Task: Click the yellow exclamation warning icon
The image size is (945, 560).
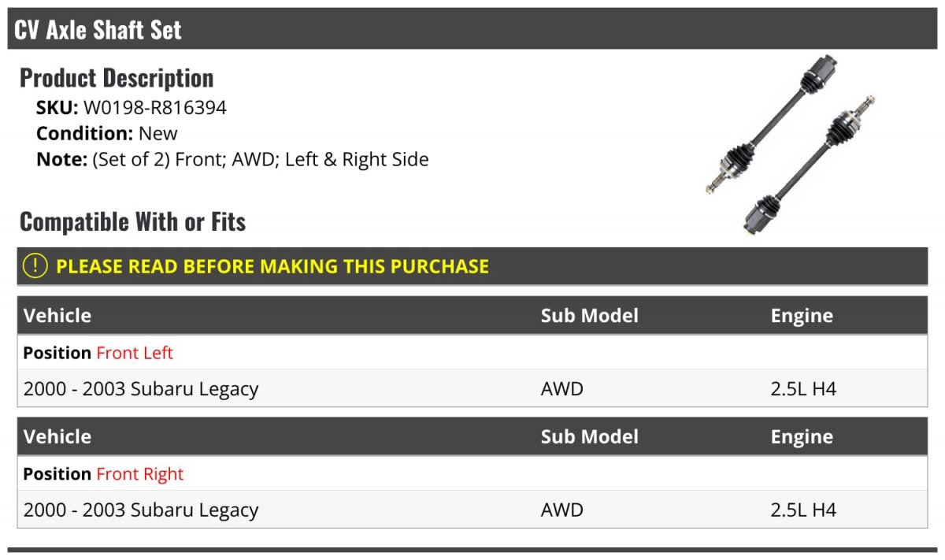Action: tap(35, 266)
